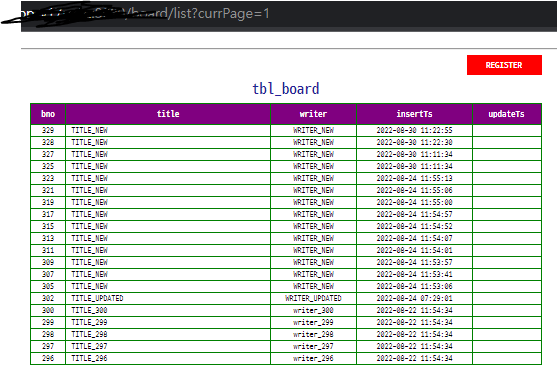Click insertTs cell in row 296
557x366 pixels.
415,359
